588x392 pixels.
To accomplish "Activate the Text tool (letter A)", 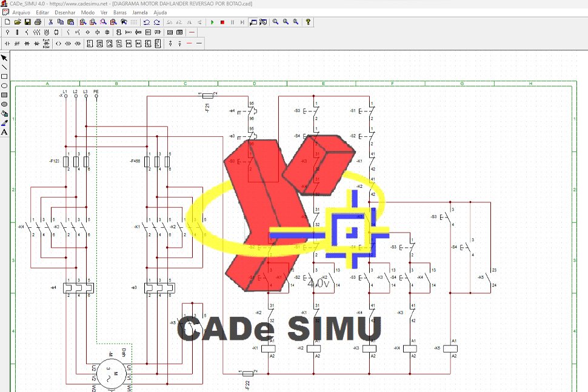I will click(4, 131).
